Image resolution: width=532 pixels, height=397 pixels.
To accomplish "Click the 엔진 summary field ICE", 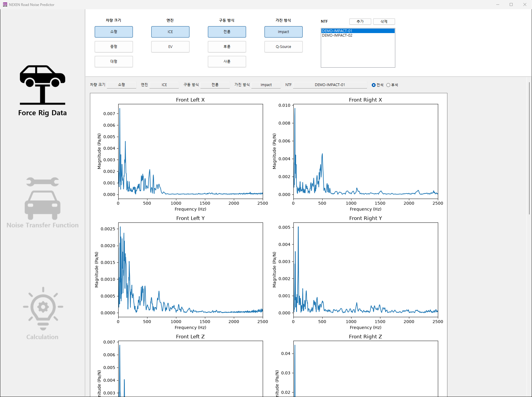I will [164, 85].
